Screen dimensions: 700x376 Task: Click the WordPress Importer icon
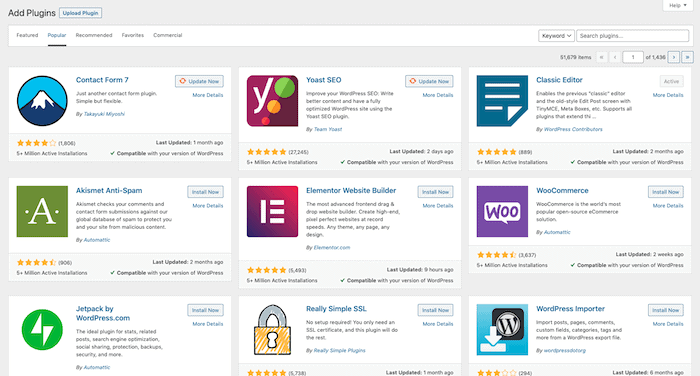pyautogui.click(x=502, y=330)
